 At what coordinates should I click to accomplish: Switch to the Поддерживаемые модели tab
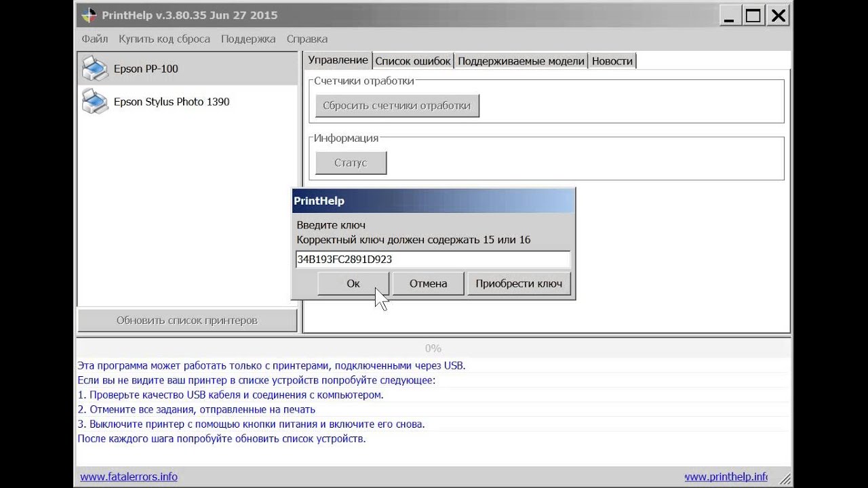click(521, 61)
